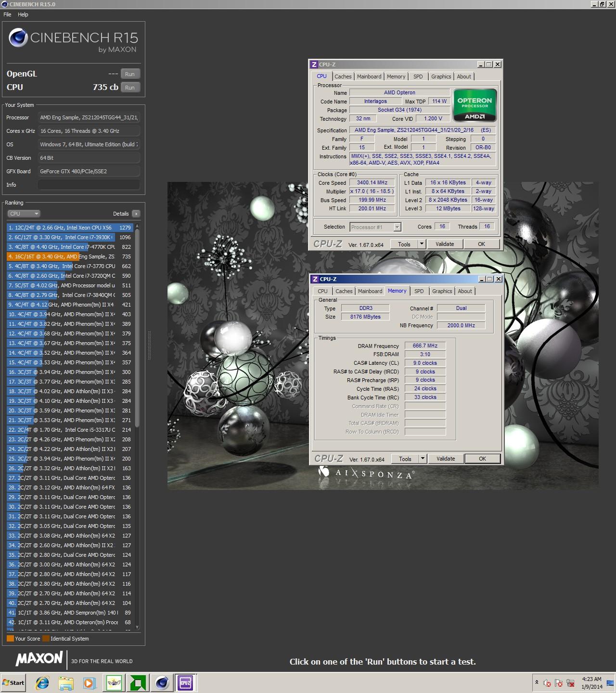Open Graphics tab in upper CPU-Z window
This screenshot has height=693, width=616.
[441, 77]
